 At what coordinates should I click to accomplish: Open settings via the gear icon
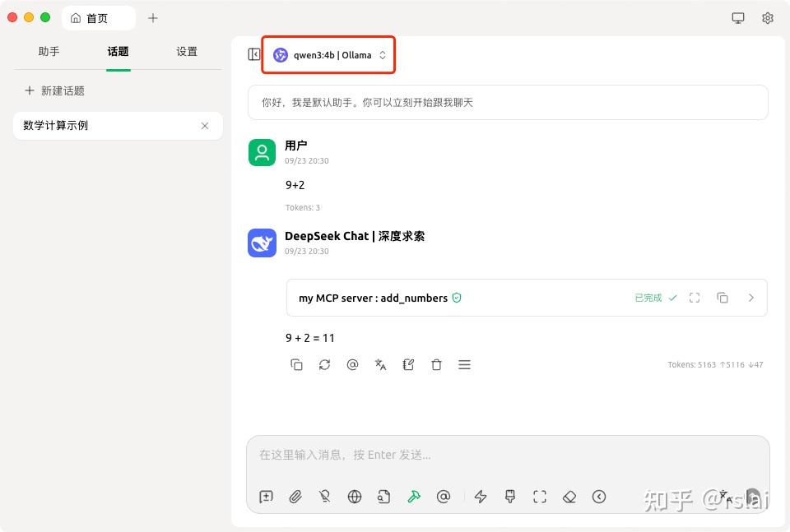point(767,18)
